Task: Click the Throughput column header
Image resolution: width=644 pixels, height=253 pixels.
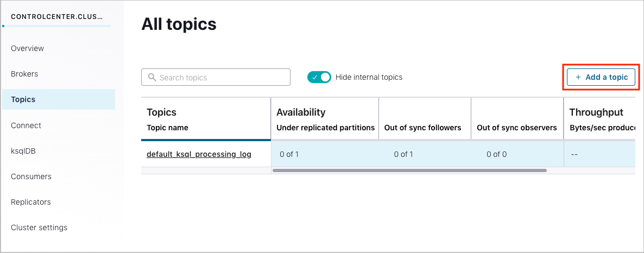Action: click(596, 112)
